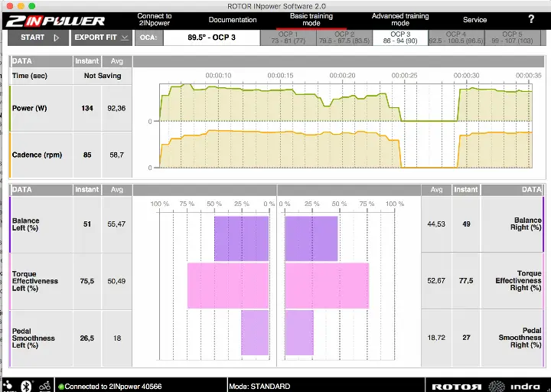Click the left balance purple bar

pyautogui.click(x=241, y=238)
